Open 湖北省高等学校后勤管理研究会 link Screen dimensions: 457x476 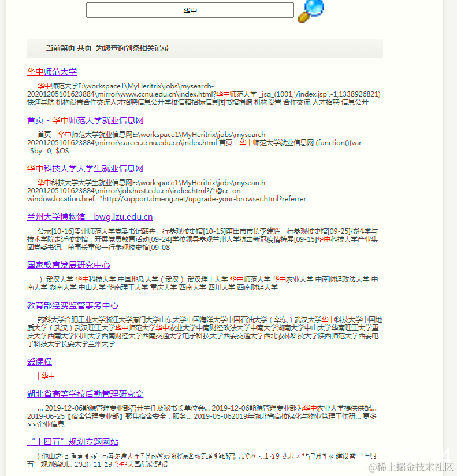tap(85, 394)
